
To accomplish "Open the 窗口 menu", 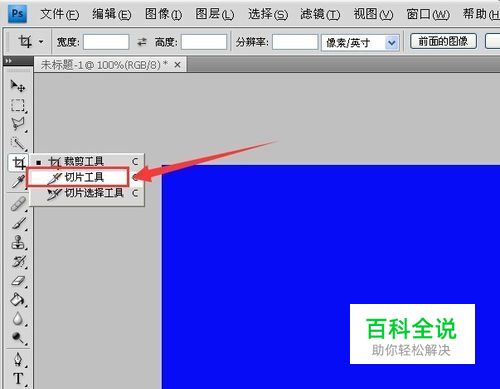I will (428, 14).
